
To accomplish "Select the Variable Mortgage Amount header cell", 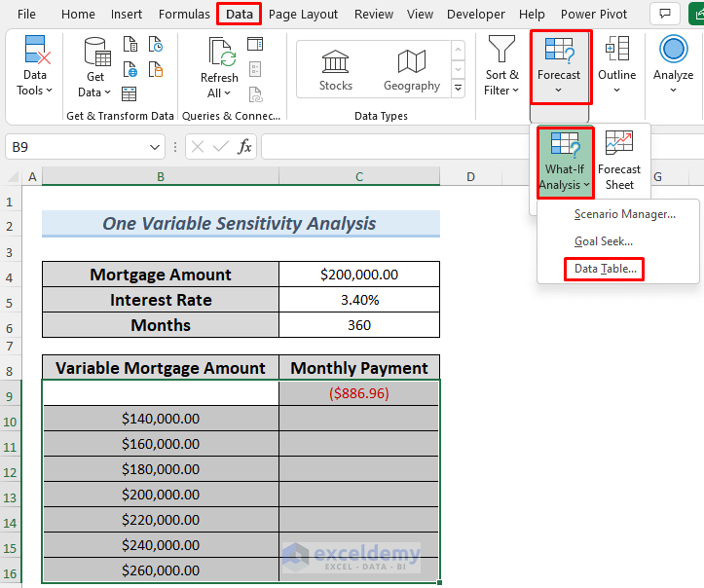I will click(x=161, y=368).
